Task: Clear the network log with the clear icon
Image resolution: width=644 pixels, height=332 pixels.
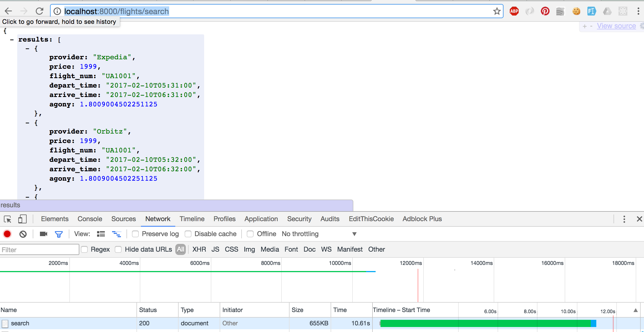Action: coord(23,234)
